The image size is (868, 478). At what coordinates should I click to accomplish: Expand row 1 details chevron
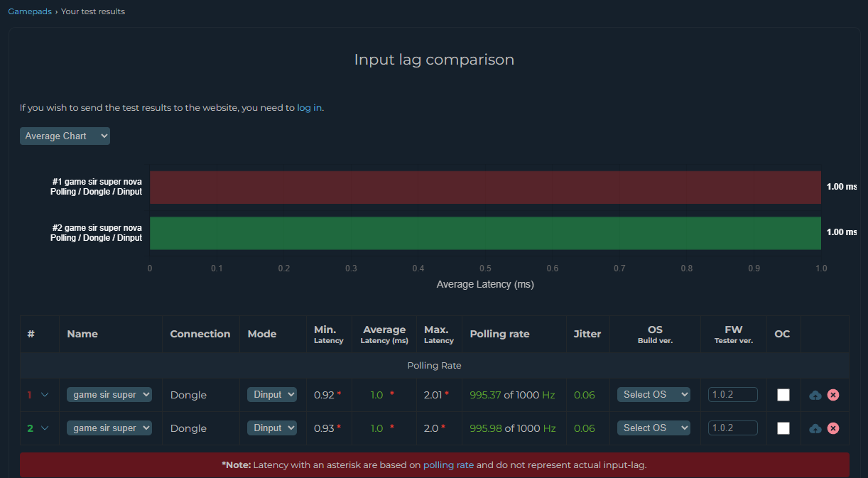[x=45, y=395]
